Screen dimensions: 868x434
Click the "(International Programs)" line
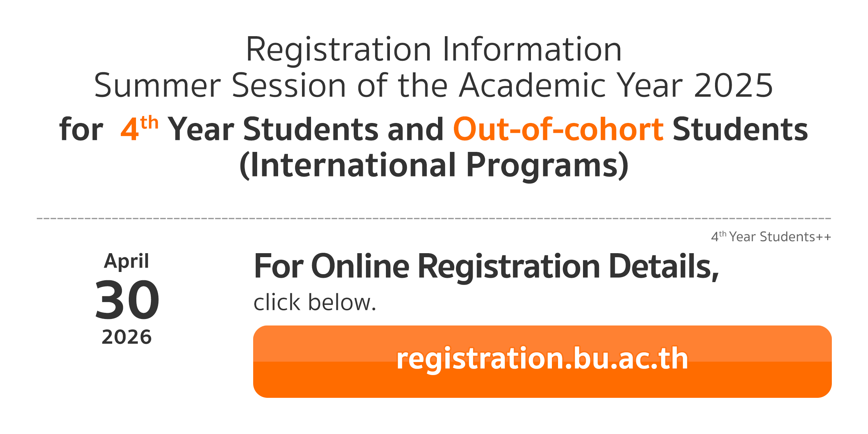click(434, 165)
